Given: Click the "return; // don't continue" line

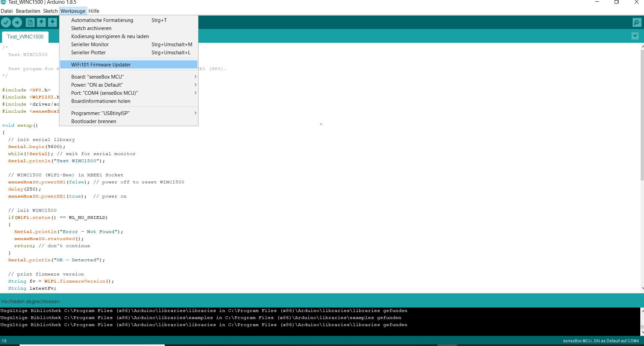Looking at the screenshot, I should [52, 246].
